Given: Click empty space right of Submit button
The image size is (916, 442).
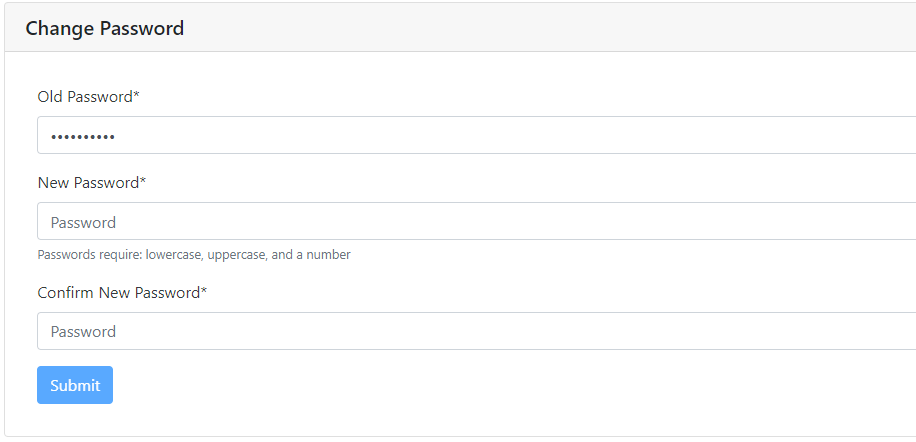Looking at the screenshot, I should coord(400,385).
